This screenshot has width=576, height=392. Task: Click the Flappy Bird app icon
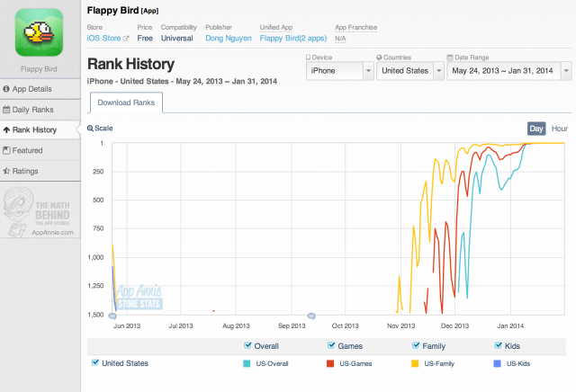(39, 32)
